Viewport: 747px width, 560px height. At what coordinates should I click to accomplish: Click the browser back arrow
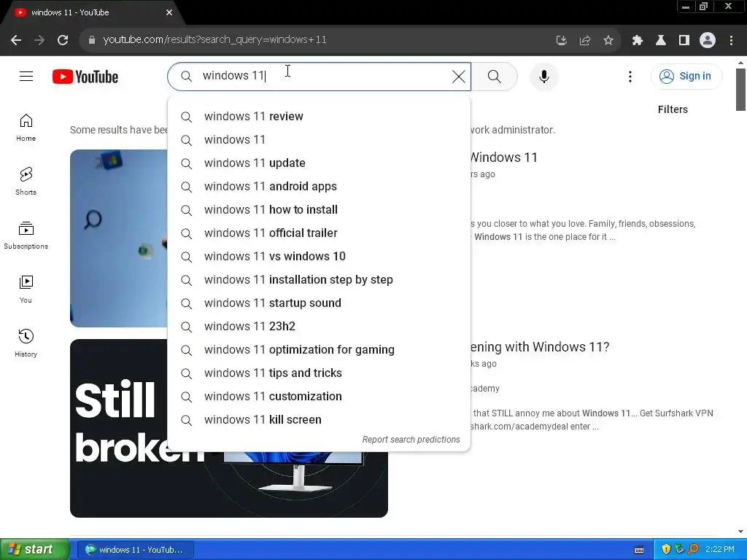coord(16,40)
